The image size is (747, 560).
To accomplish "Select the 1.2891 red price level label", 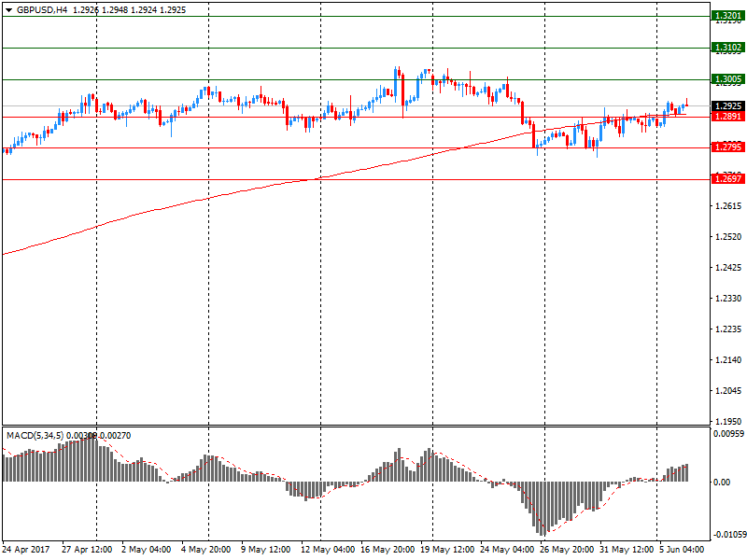I will pyautogui.click(x=728, y=116).
